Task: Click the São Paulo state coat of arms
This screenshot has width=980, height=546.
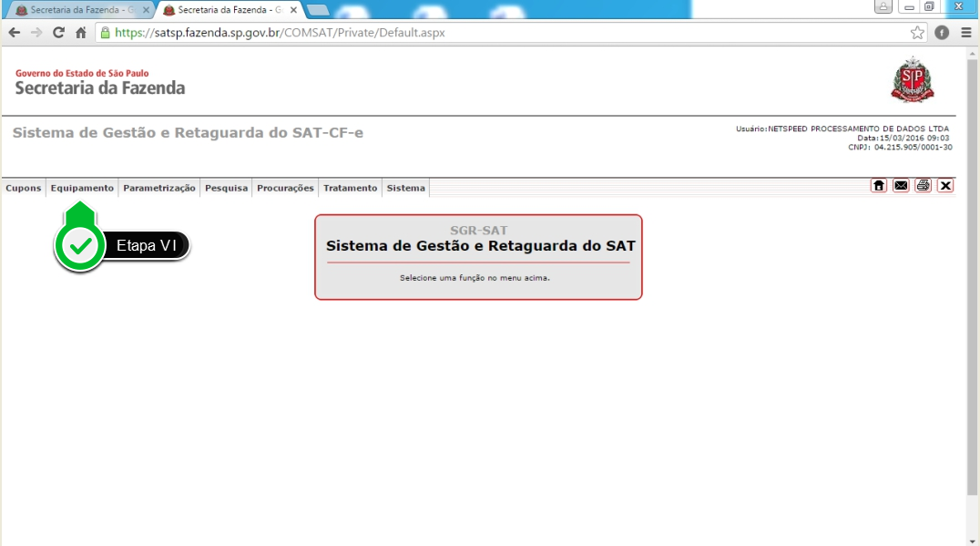Action: (x=913, y=79)
